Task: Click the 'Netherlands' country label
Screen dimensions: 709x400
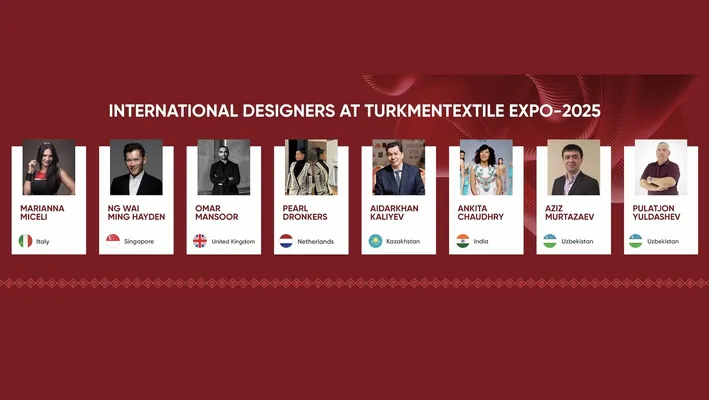Action: coord(316,241)
